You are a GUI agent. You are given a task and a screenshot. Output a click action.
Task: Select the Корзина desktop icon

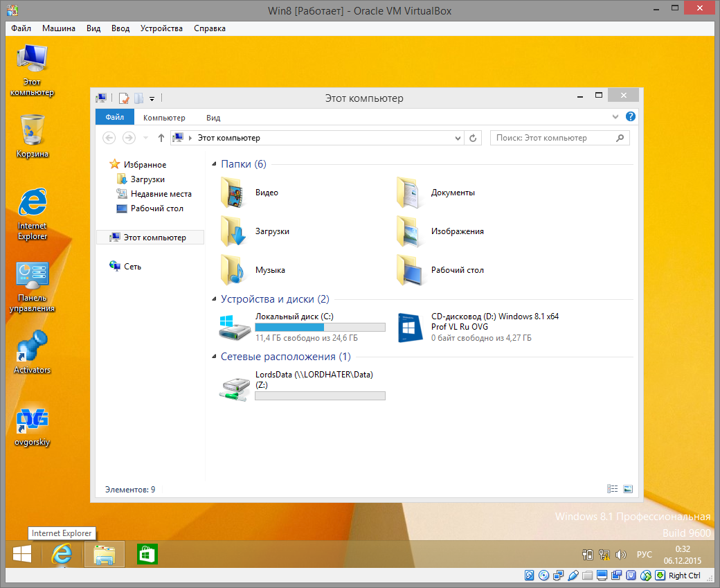[x=32, y=136]
